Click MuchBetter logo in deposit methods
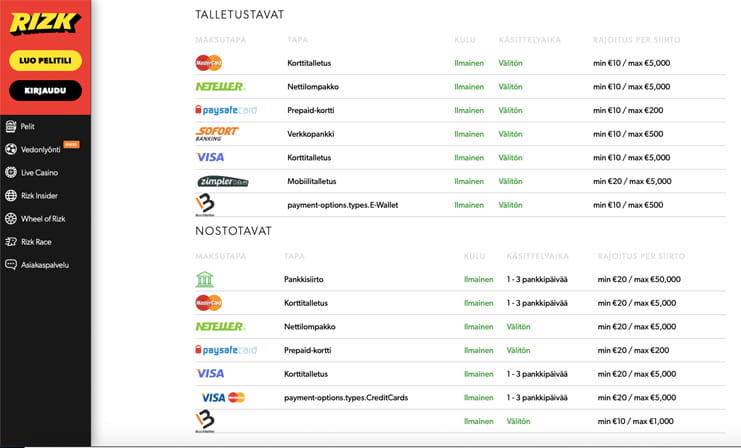Viewport: 741px width, 448px height. click(x=205, y=205)
